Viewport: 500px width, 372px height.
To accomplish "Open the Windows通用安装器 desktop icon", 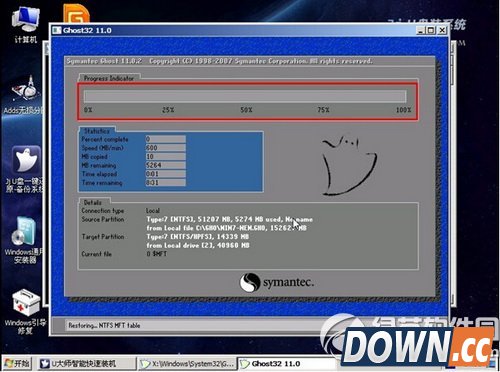I will 25,240.
